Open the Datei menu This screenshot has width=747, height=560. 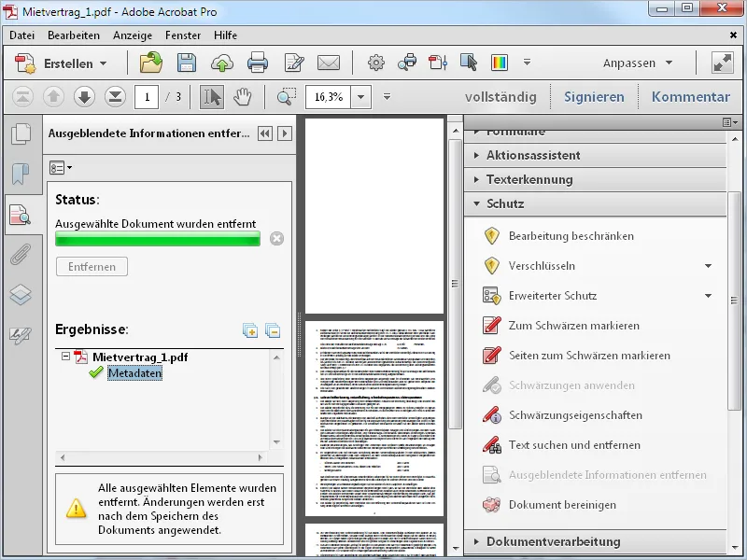(x=21, y=35)
